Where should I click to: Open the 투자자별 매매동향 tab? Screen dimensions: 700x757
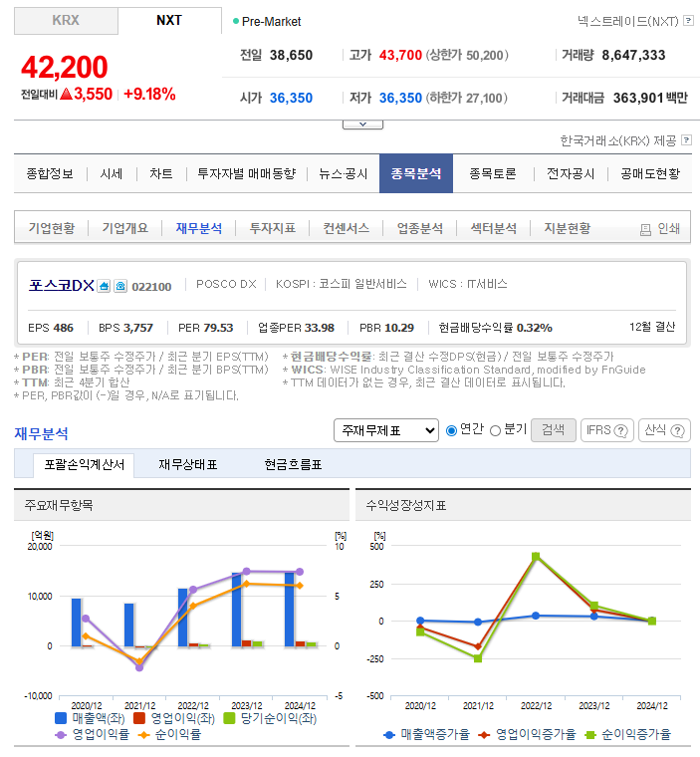[x=247, y=173]
